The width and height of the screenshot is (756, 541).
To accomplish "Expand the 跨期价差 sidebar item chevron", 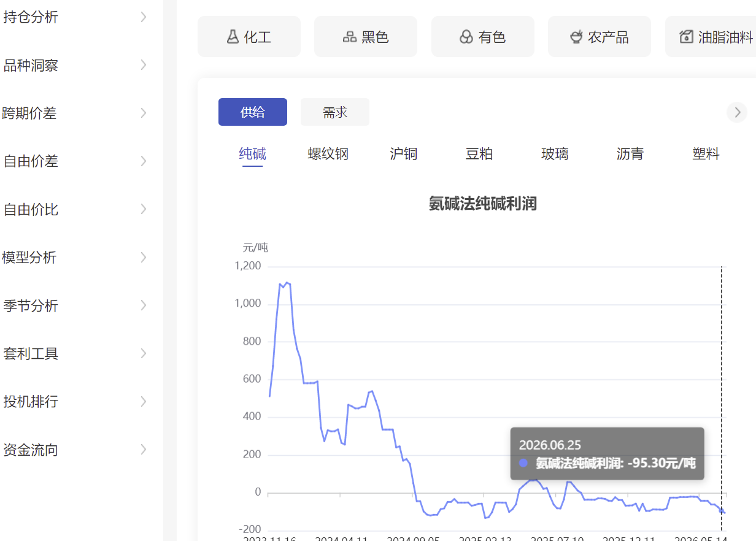I will click(144, 113).
